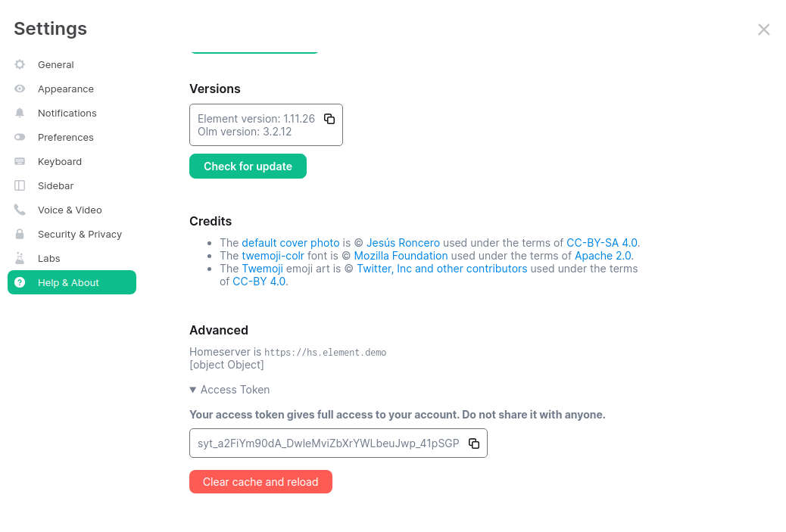The width and height of the screenshot is (786, 532).
Task: Click the access token text field
Action: 328,443
